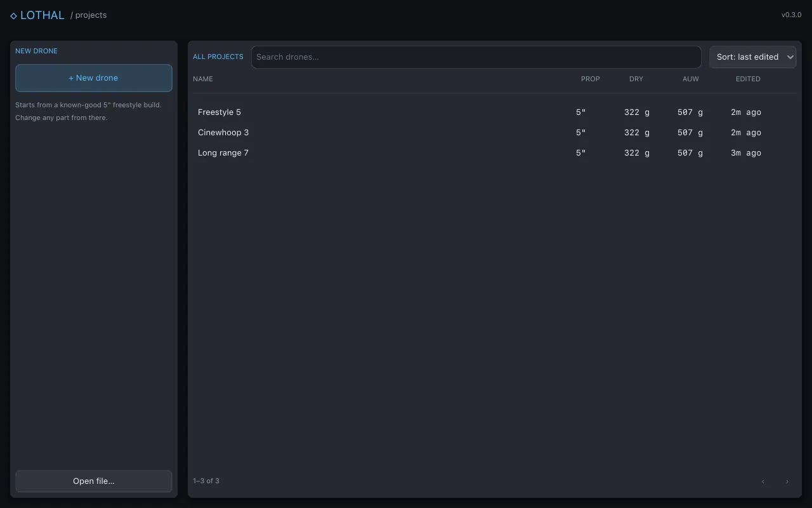Click Freestyle 5's 507 g AUW value
Screen dimensions: 812x508
pos(690,112)
